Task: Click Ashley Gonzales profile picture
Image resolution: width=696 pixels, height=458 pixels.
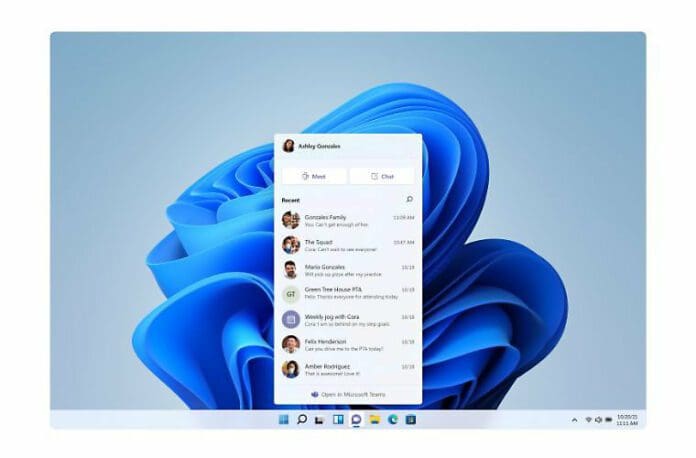Action: point(288,146)
